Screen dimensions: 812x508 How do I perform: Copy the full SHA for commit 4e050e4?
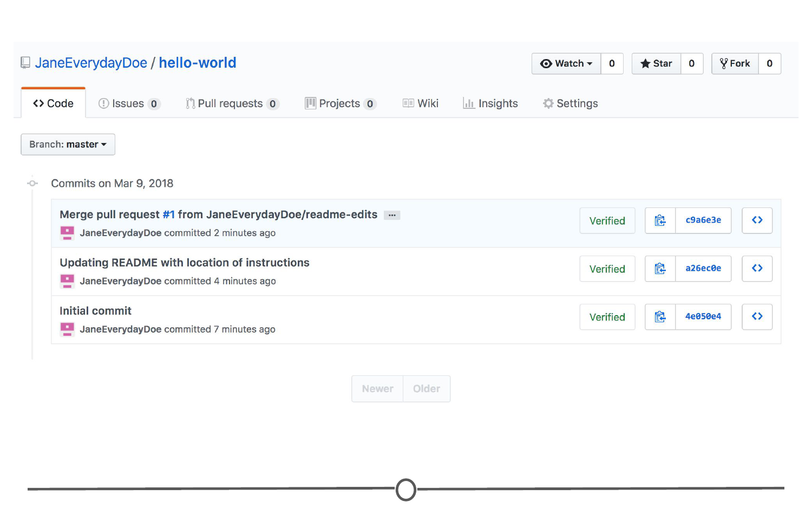coord(660,317)
